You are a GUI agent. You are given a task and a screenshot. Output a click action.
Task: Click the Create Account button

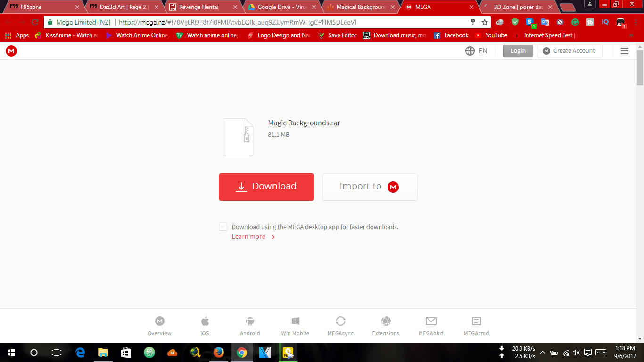click(x=570, y=51)
